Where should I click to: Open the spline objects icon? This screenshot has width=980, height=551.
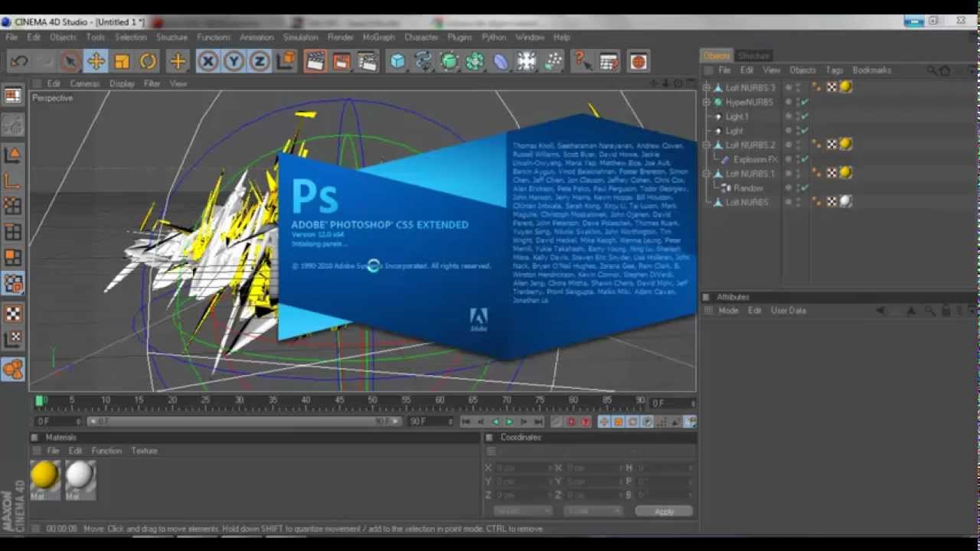[423, 61]
